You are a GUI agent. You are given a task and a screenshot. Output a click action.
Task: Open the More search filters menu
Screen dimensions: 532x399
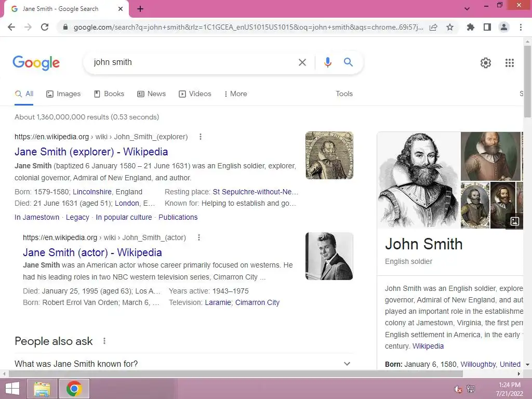(x=235, y=94)
